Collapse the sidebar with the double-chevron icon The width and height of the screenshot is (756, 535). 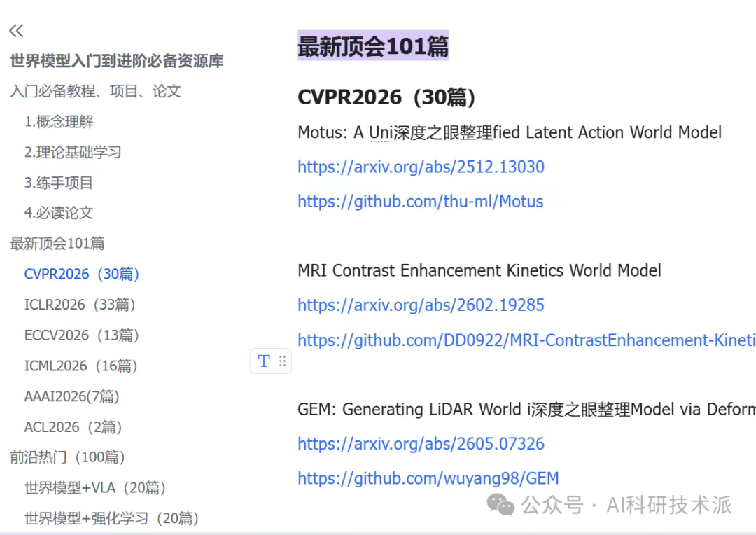[16, 31]
